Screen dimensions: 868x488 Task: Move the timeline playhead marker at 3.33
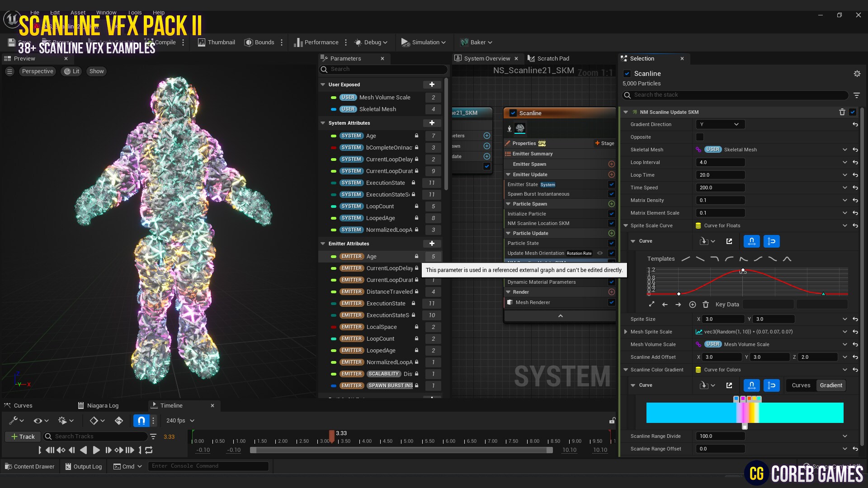332,436
